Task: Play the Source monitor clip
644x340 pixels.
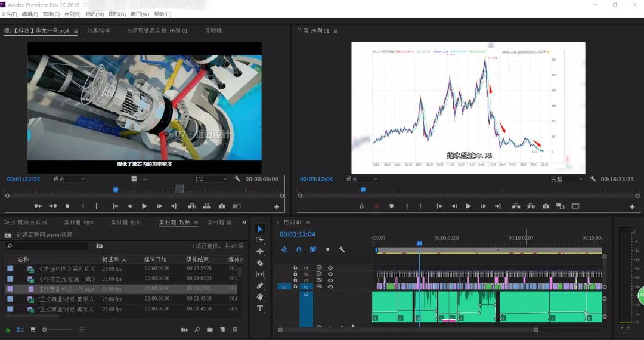Action: (x=144, y=206)
